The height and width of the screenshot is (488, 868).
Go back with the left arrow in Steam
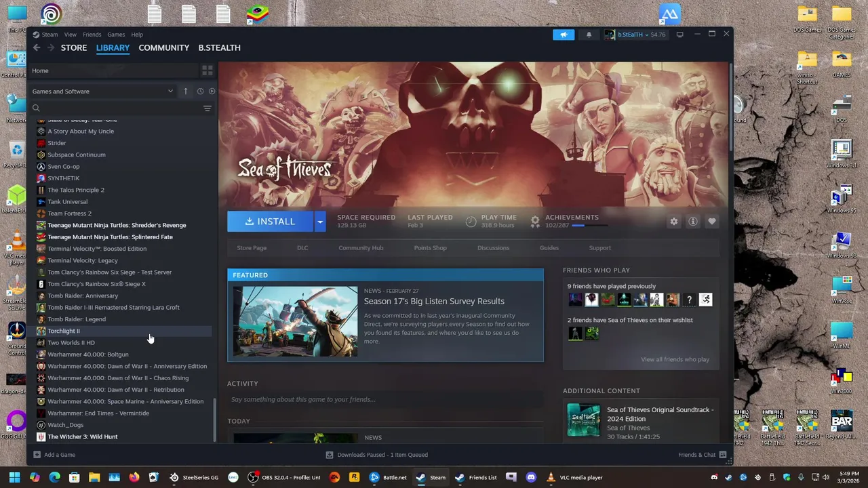click(37, 47)
